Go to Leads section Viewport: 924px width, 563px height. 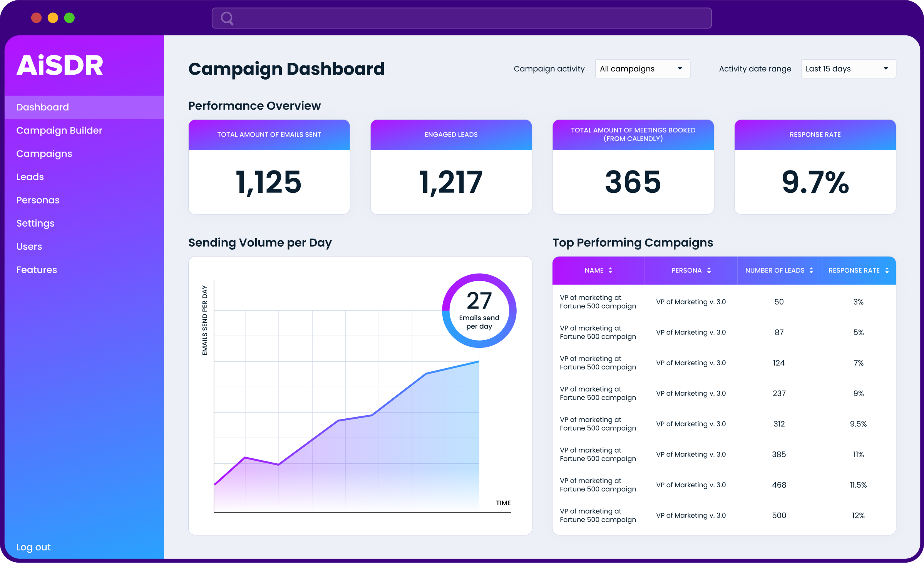(30, 177)
